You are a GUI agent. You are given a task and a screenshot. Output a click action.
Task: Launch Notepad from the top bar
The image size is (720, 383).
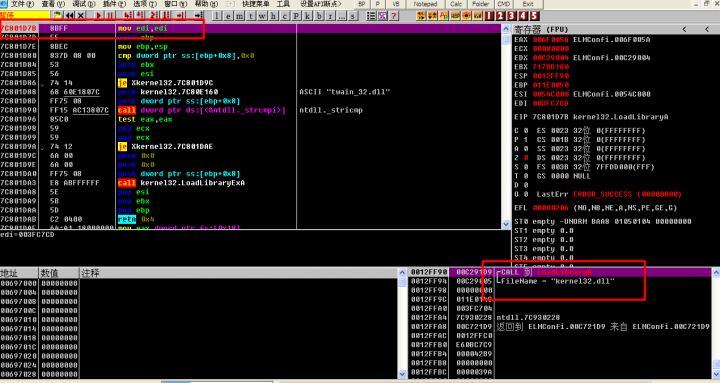click(425, 4)
